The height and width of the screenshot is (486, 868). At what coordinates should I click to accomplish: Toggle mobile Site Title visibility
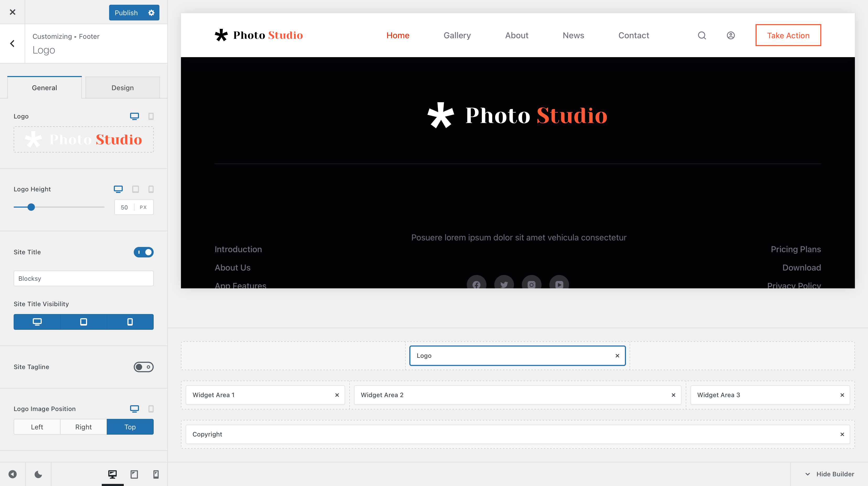[130, 322]
